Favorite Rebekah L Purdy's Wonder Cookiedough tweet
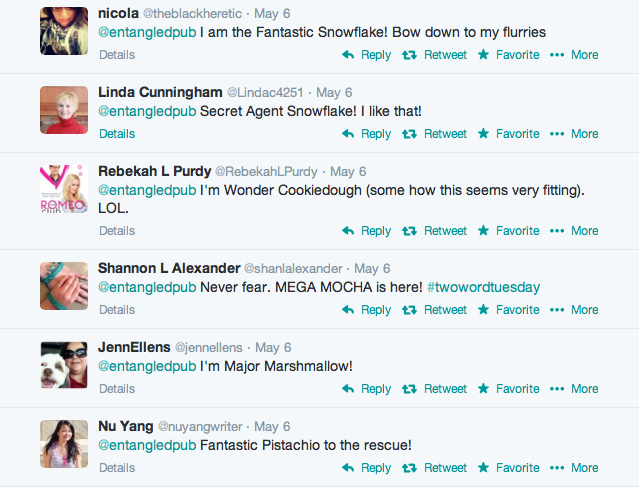 (509, 231)
